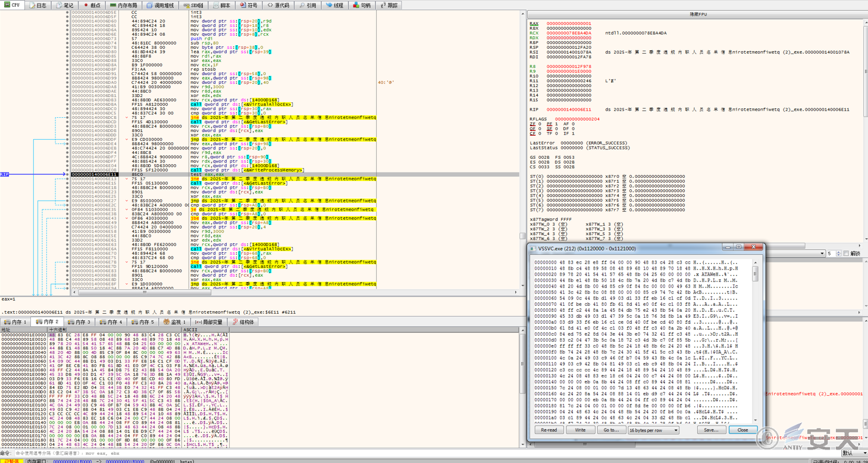Switch to the 线程 threads tab
The image size is (868, 463).
click(335, 5)
